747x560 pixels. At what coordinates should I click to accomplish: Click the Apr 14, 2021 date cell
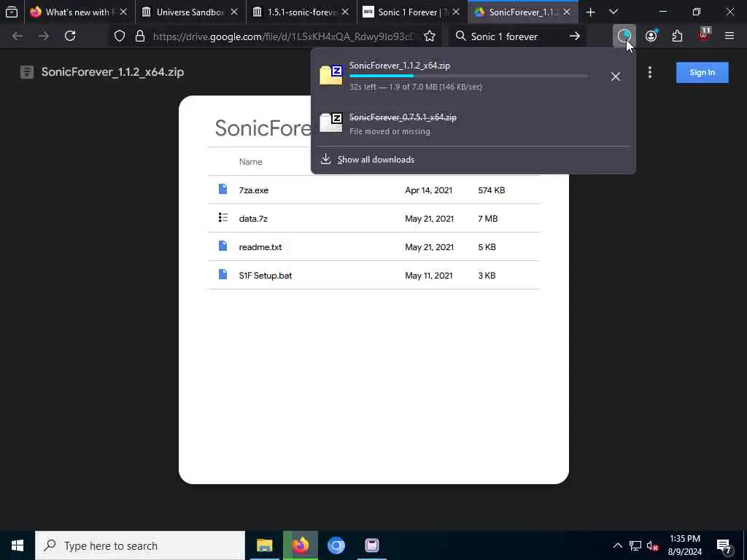428,190
